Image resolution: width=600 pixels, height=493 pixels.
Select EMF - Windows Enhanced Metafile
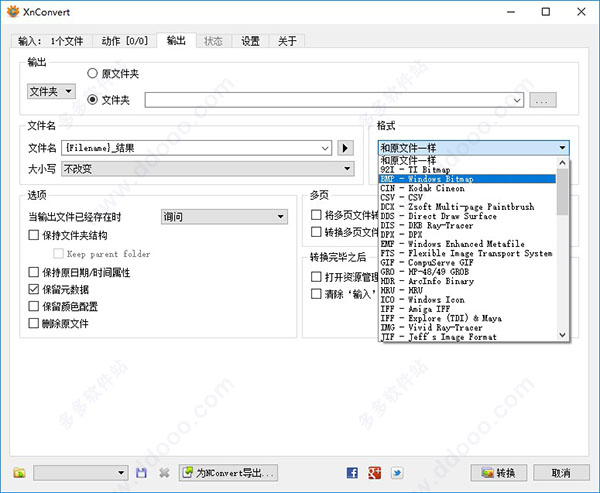pos(467,244)
